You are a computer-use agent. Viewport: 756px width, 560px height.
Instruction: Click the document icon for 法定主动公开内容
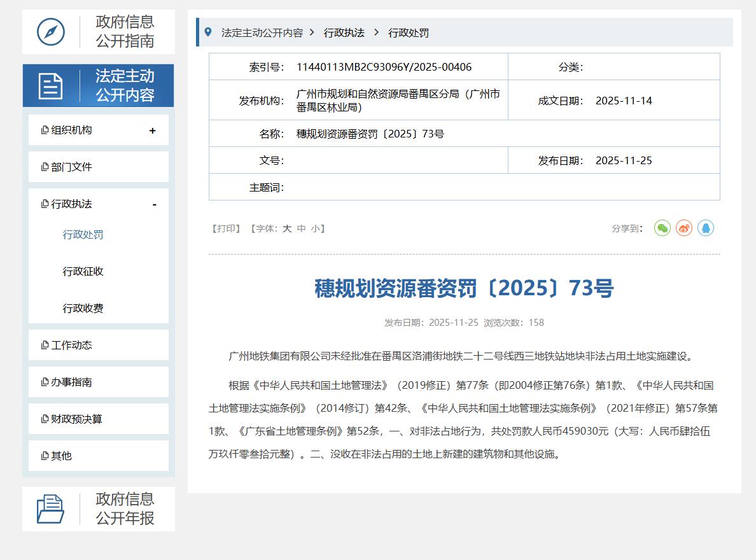[51, 86]
